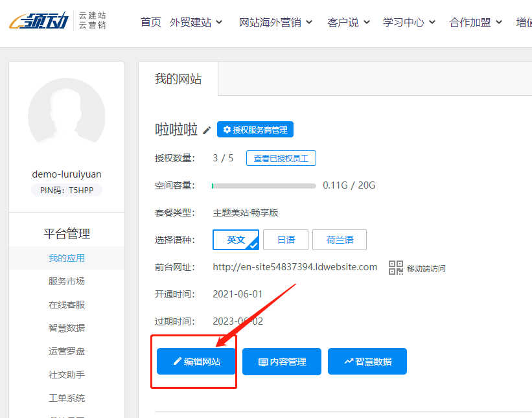This screenshot has height=418, width=532.
Task: Expand the 学习中心 menu
Action: (409, 22)
